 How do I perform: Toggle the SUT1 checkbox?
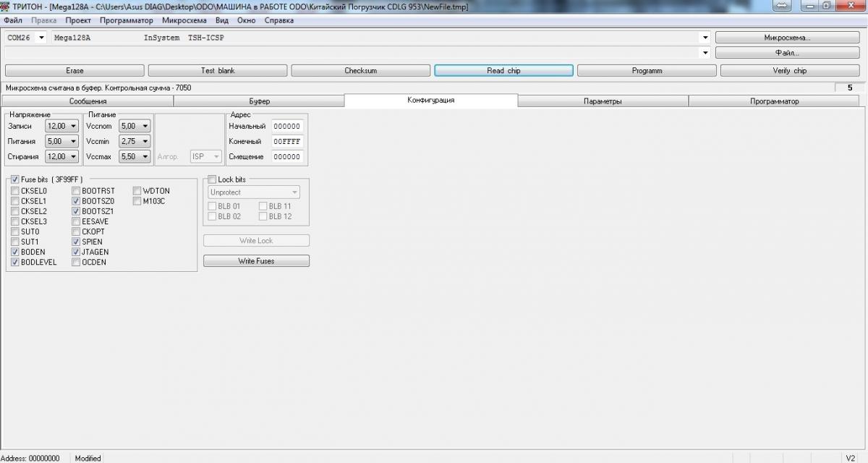pos(15,242)
